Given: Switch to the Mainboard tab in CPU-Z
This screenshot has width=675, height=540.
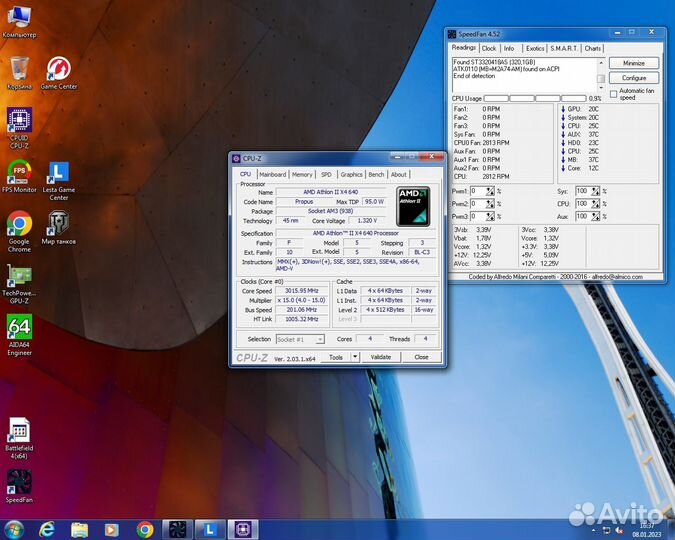Looking at the screenshot, I should click(272, 174).
